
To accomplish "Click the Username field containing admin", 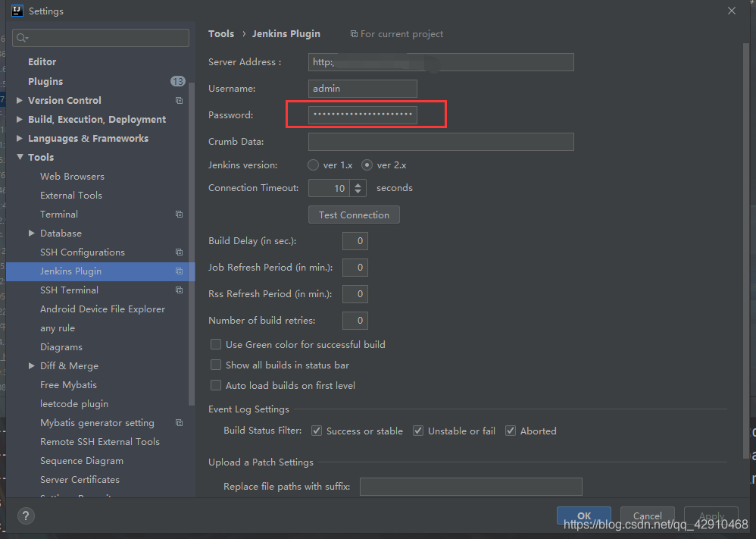I will click(x=363, y=89).
